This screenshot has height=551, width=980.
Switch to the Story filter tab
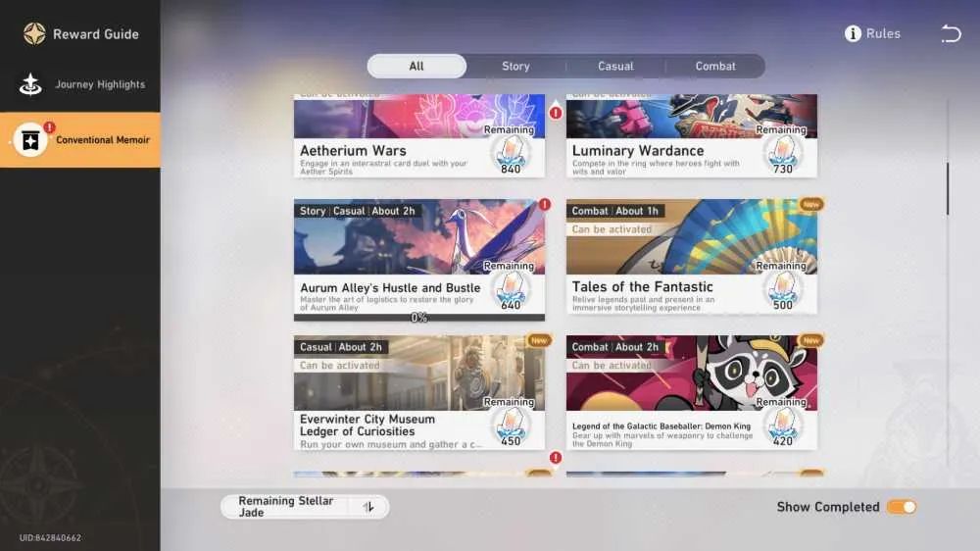[x=515, y=67]
